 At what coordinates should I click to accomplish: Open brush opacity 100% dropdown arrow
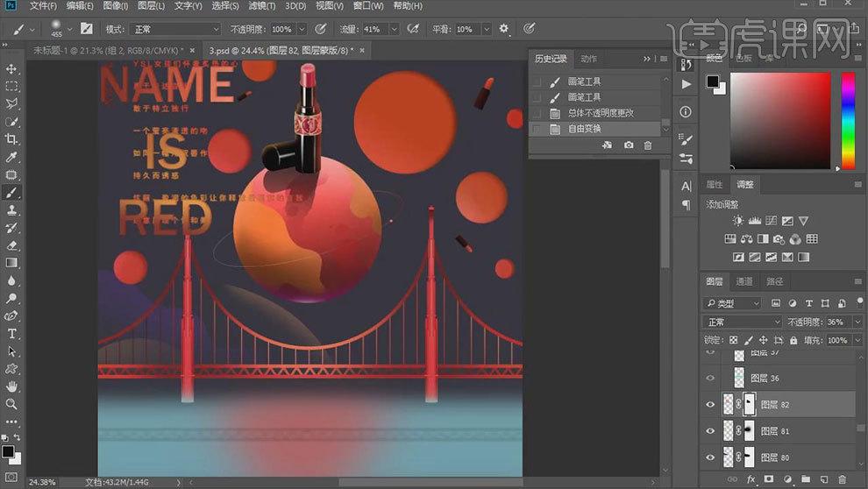[x=302, y=29]
